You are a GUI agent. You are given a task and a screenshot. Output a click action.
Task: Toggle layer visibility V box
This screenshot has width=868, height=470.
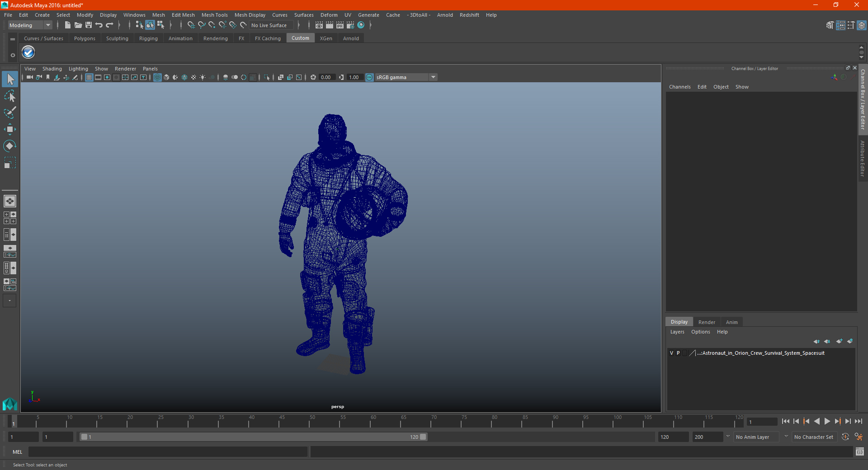point(671,353)
